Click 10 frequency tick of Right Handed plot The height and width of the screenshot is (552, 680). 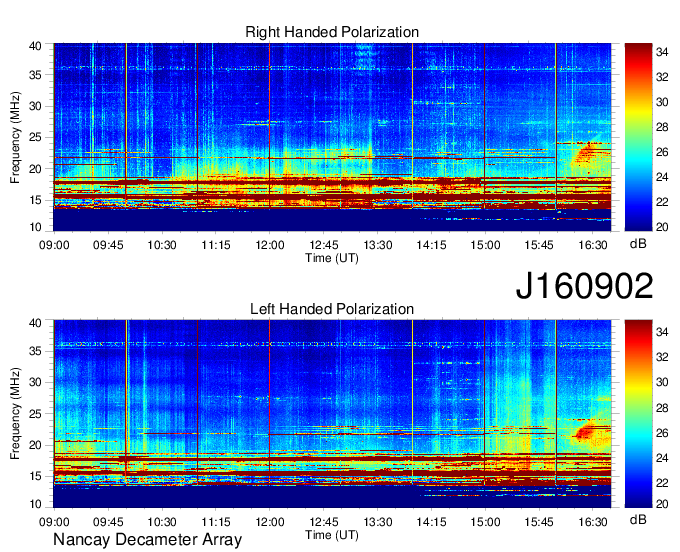tap(36, 227)
